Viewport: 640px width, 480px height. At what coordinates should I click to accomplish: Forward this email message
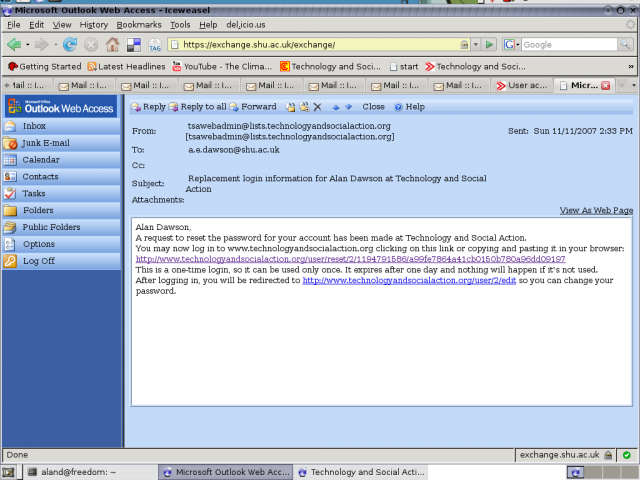(252, 106)
